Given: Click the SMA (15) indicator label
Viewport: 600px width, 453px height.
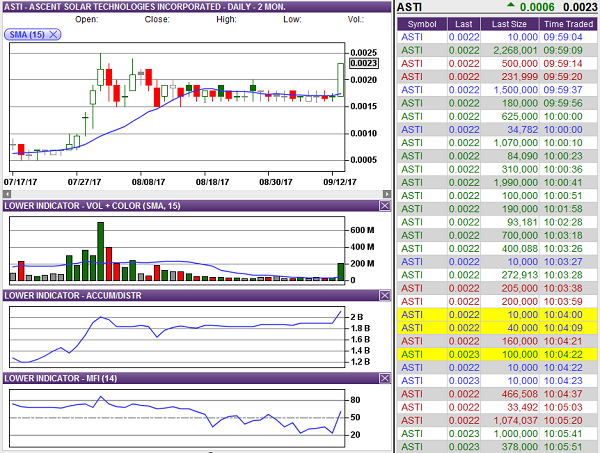Looking at the screenshot, I should (x=27, y=34).
